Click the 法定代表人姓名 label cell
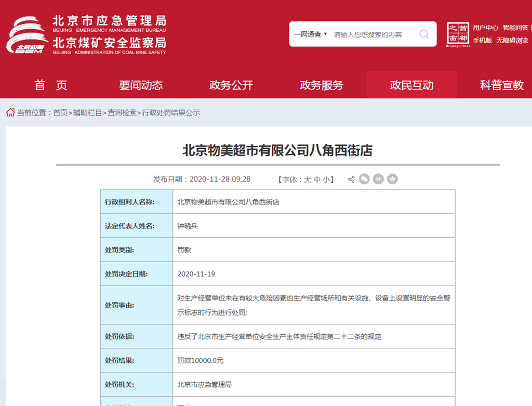The image size is (532, 406). 137,226
